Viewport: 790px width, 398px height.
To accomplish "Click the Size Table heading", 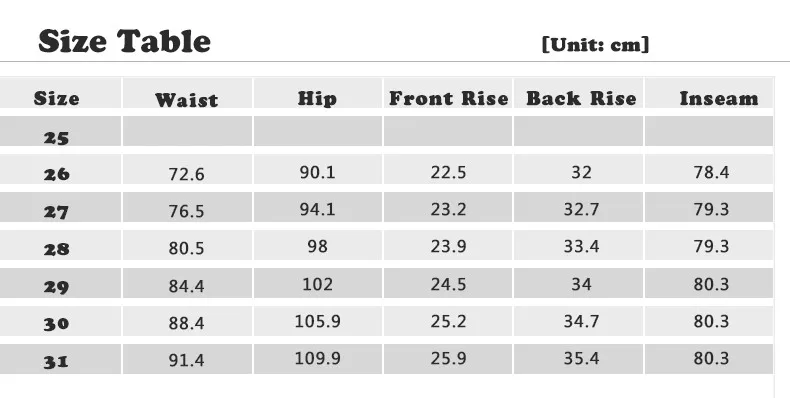I will (124, 41).
